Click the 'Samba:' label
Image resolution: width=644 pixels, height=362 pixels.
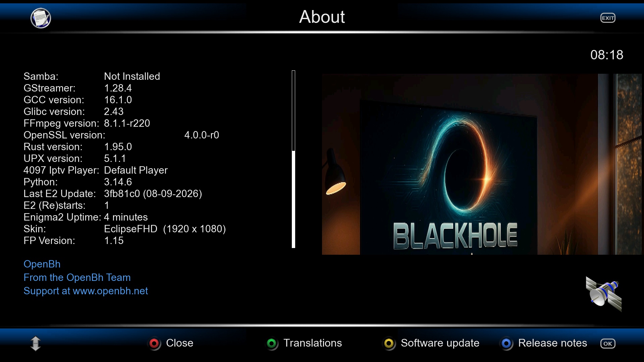(x=41, y=76)
